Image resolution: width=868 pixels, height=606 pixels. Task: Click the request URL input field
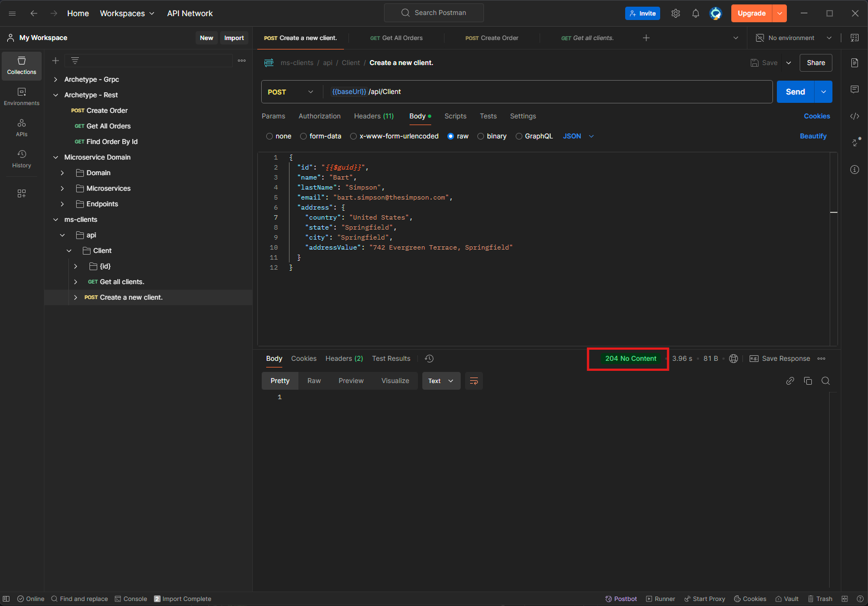pyautogui.click(x=548, y=92)
